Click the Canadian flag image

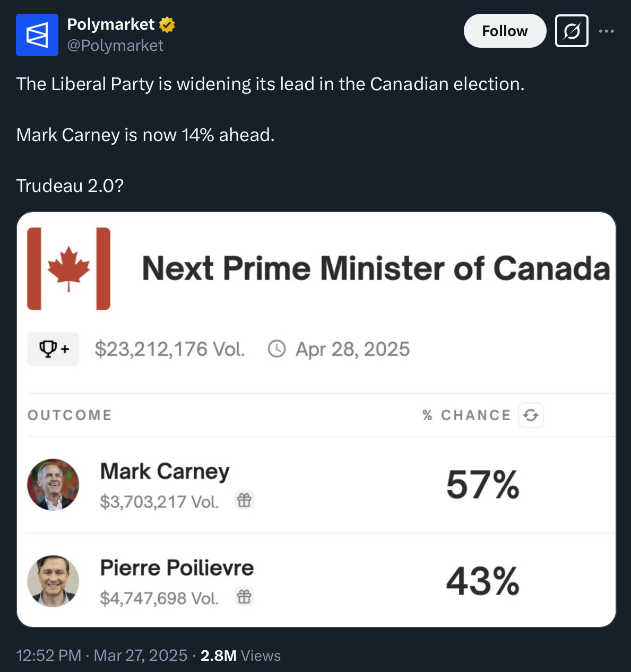click(69, 268)
